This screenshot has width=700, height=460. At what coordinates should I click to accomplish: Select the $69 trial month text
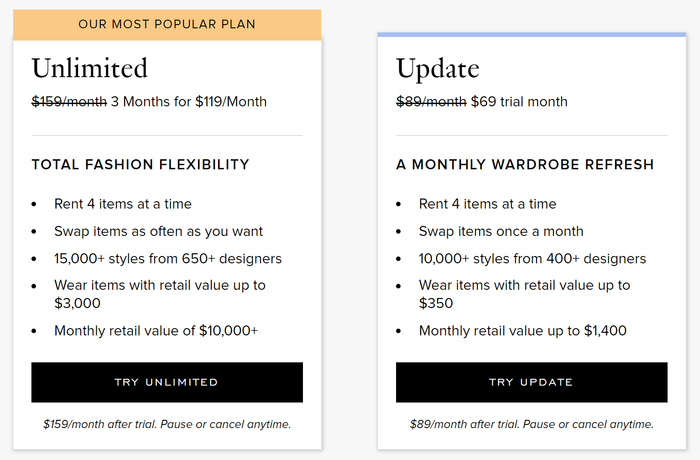click(x=519, y=101)
